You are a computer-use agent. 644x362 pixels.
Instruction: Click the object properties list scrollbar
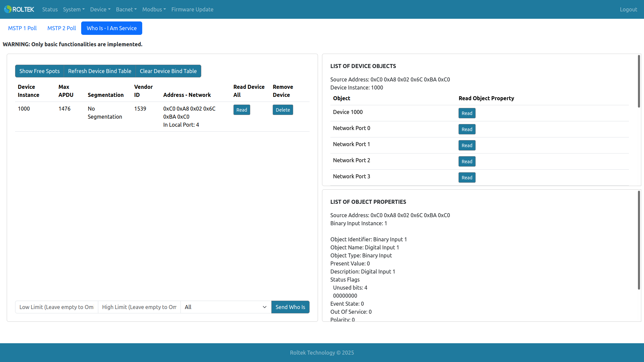(x=639, y=240)
